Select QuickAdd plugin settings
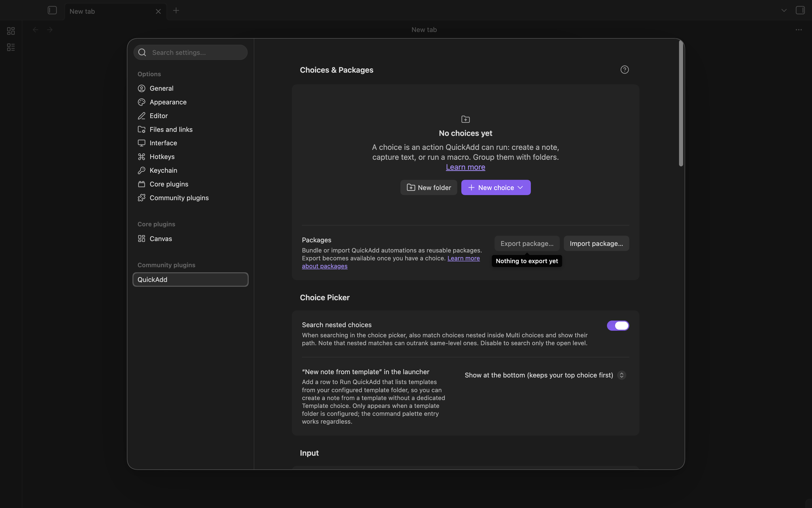Viewport: 812px width, 508px height. pos(191,280)
